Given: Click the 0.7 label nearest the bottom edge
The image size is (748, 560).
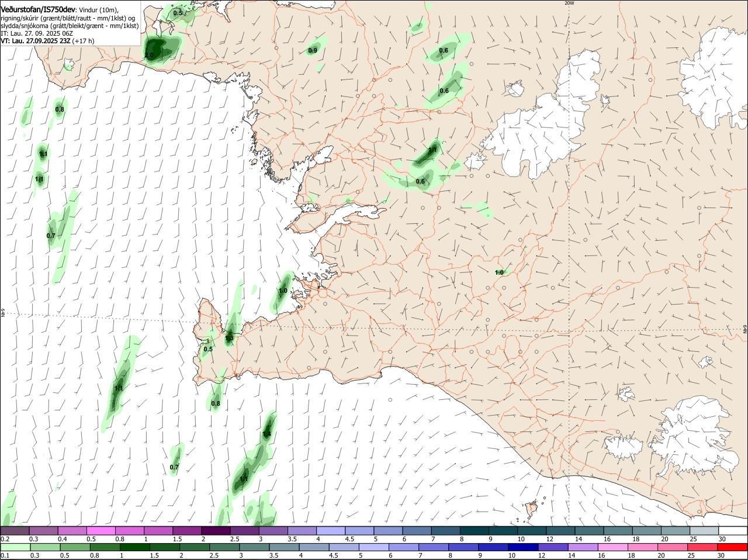Looking at the screenshot, I should (x=174, y=467).
